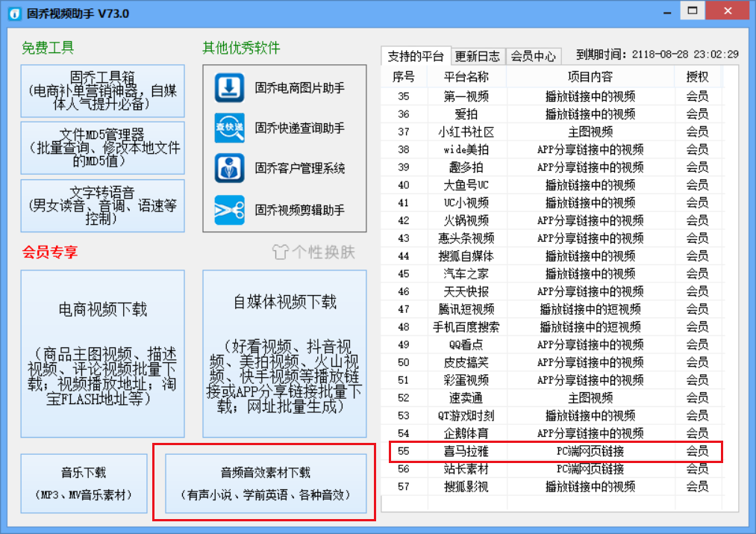
Task: Select the 爱拍 platform row
Action: coord(552,114)
